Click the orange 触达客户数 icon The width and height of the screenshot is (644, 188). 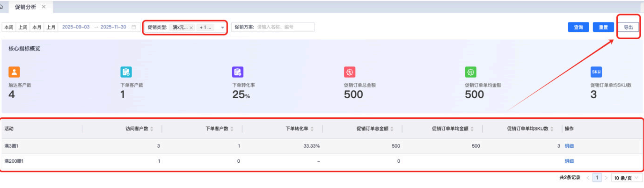click(x=14, y=72)
